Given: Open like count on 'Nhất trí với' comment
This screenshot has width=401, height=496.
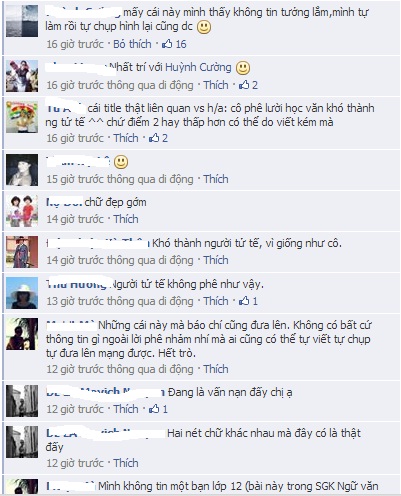Looking at the screenshot, I should [x=248, y=85].
